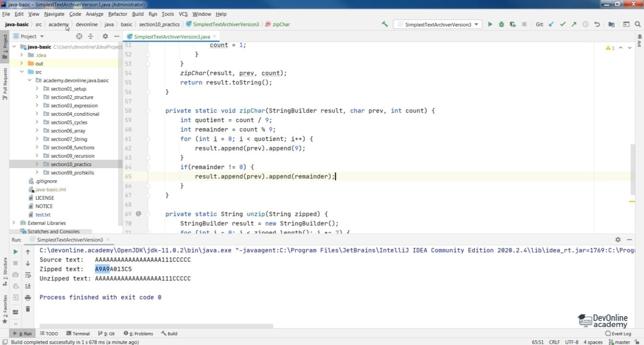Expand External Libraries node
The width and height of the screenshot is (644, 345).
click(x=14, y=223)
